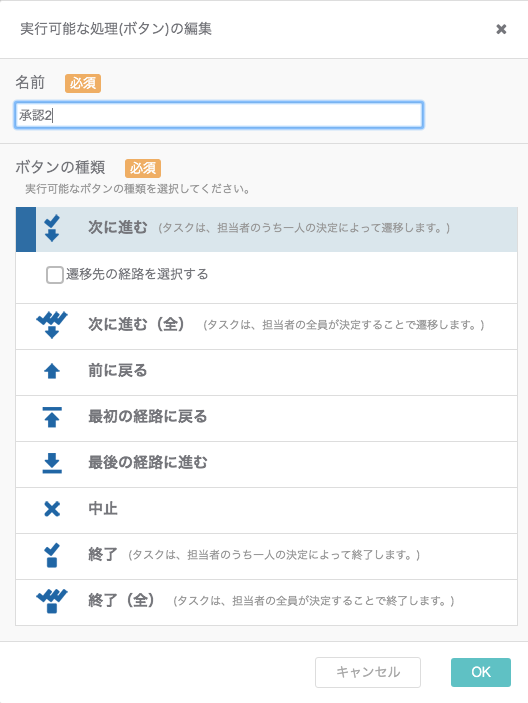Choose 次に進む（全） option text
528x703 pixels.
pos(136,324)
